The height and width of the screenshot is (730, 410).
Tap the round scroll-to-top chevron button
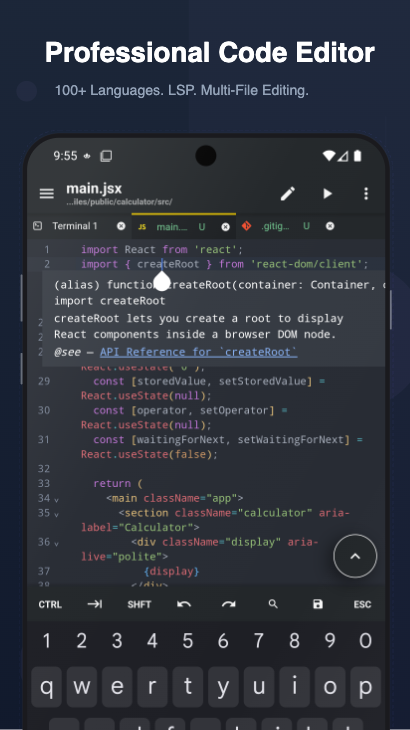pyautogui.click(x=355, y=556)
